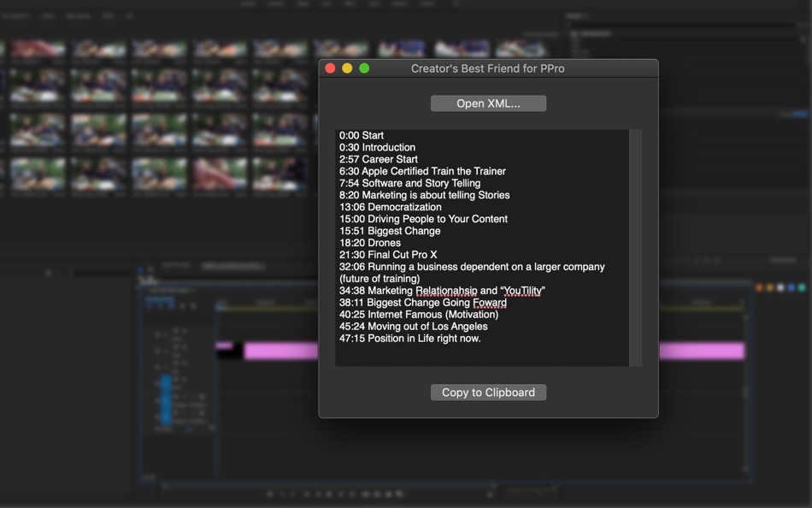Click Copy to Clipboard button

(488, 393)
